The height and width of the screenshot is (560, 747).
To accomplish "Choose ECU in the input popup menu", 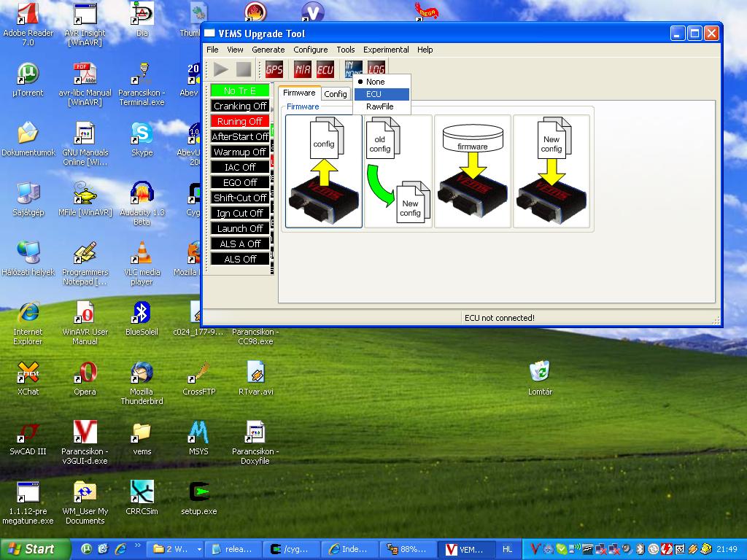I will click(382, 94).
